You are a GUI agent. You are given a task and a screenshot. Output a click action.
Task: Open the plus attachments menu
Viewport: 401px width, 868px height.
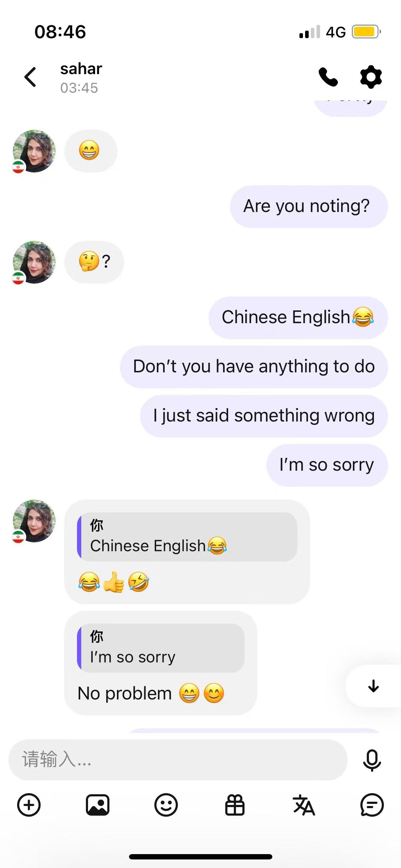pos(29,805)
